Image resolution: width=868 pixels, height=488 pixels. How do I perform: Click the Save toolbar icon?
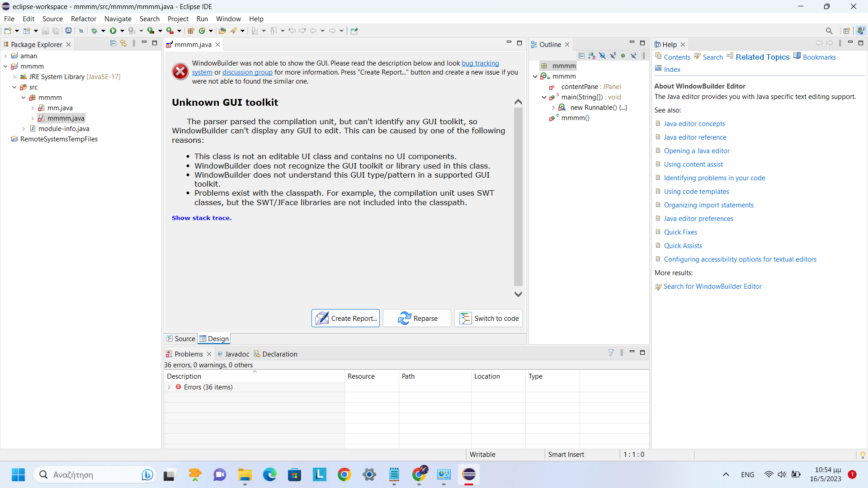pos(45,31)
